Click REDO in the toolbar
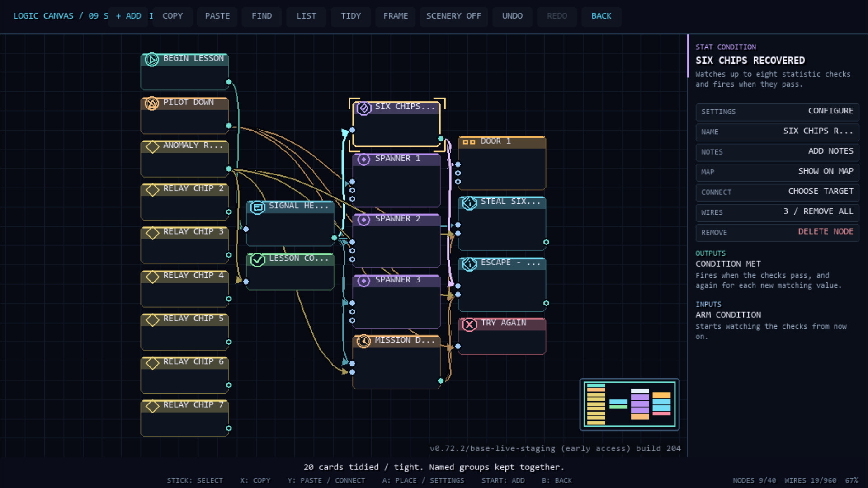868x488 pixels. [557, 16]
